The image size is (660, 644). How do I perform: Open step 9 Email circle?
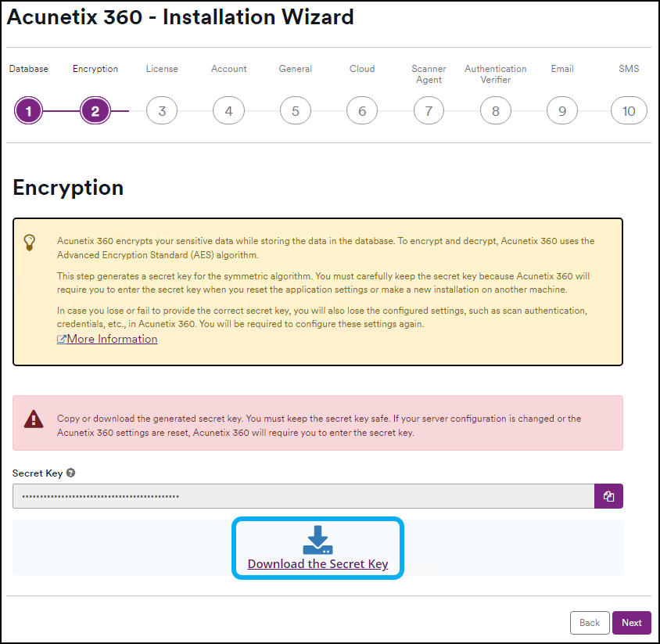[x=562, y=111]
